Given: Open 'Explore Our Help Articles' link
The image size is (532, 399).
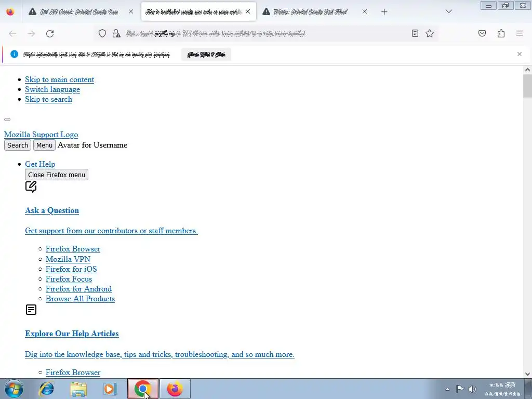Looking at the screenshot, I should pos(72,334).
